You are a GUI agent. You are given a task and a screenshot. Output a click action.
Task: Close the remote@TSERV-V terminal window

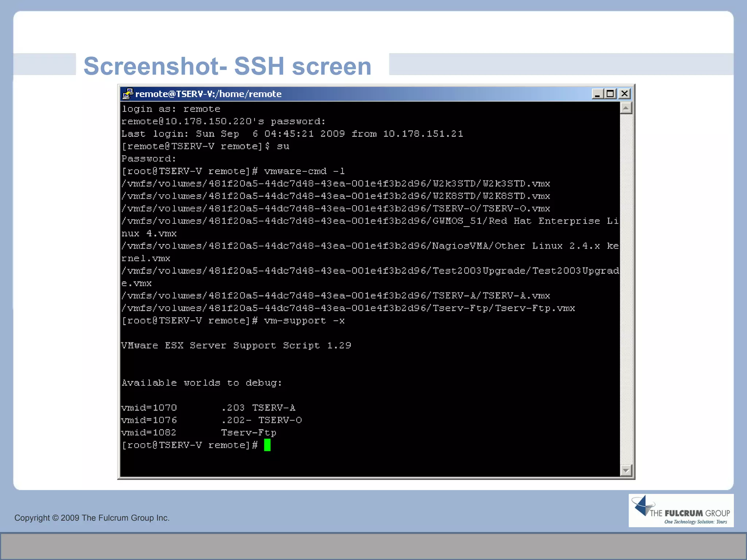[x=624, y=94]
